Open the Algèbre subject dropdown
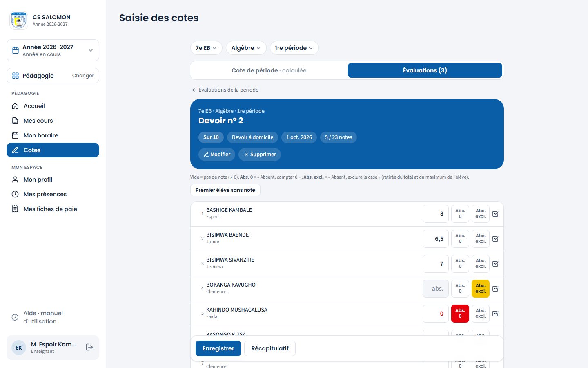This screenshot has width=588, height=368. click(246, 48)
